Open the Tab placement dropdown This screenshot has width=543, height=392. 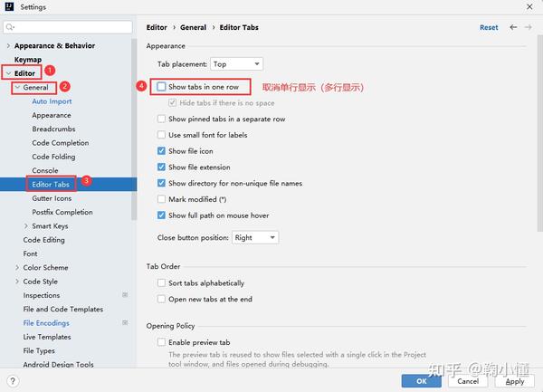click(x=236, y=64)
